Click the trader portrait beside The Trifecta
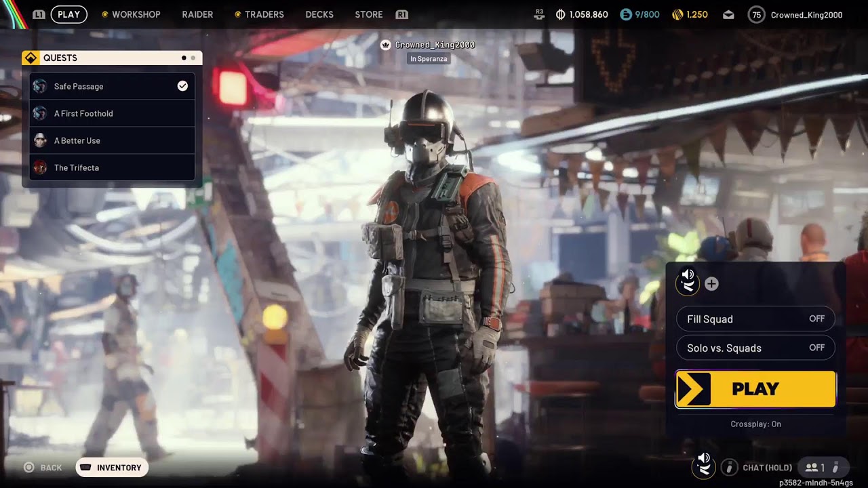 [40, 167]
